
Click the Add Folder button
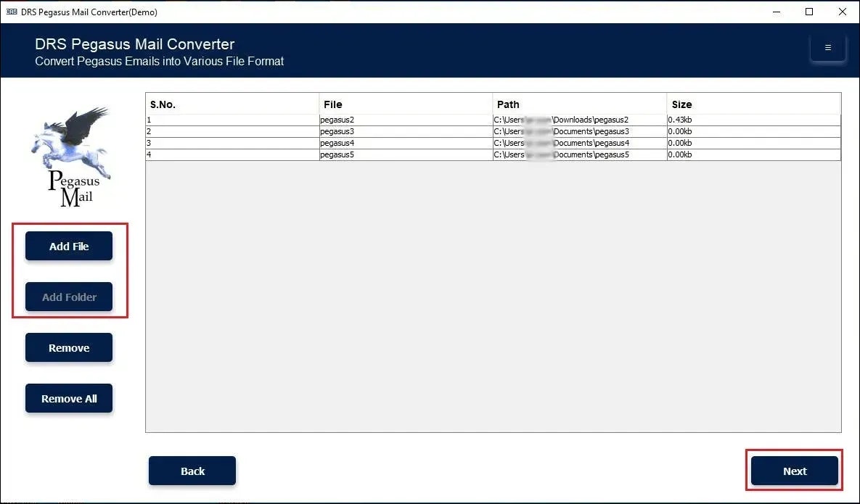click(x=69, y=297)
